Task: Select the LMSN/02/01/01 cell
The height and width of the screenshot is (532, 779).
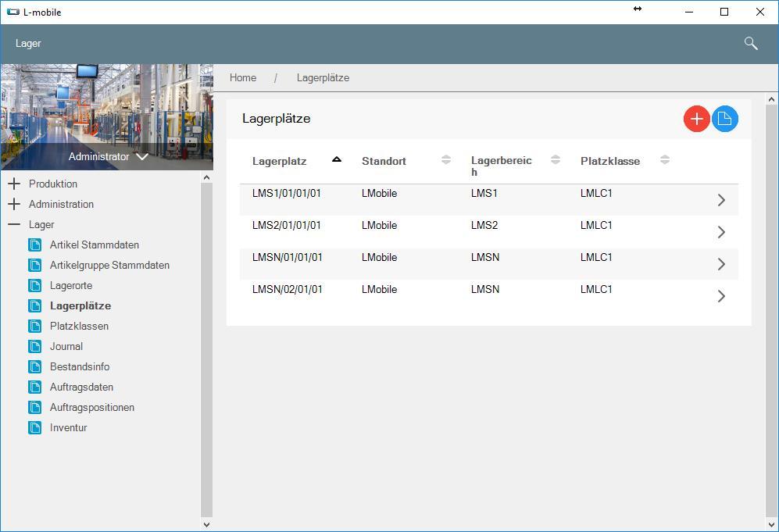Action: (288, 289)
